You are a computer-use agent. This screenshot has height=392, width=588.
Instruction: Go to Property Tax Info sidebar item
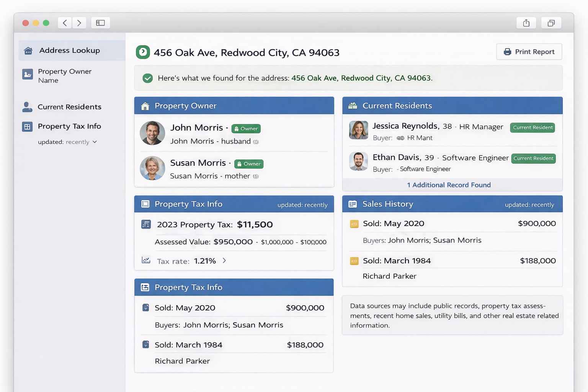69,126
